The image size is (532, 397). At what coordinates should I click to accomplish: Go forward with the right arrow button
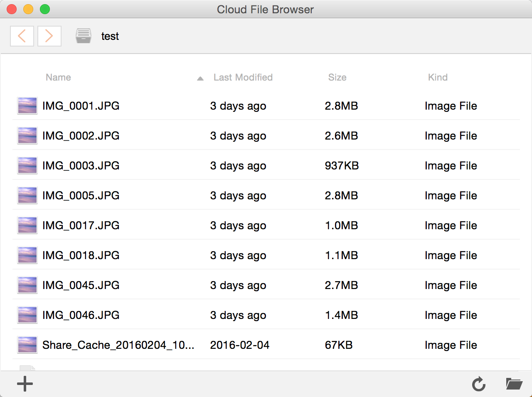[x=49, y=36]
